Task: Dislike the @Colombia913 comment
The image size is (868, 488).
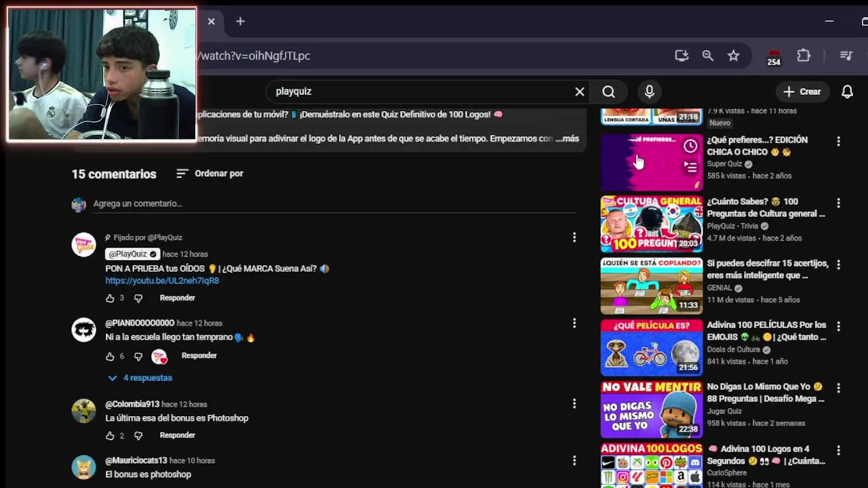Action: click(x=138, y=436)
